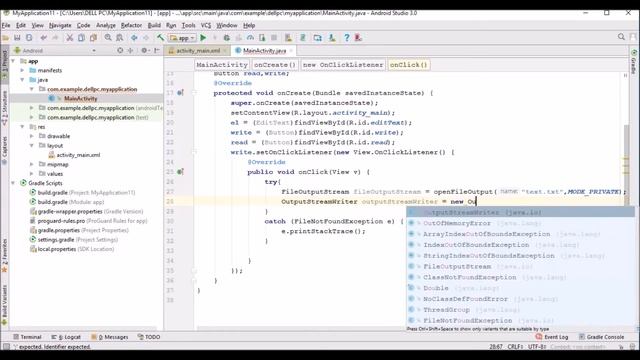Open the Build menu
The image size is (640, 360).
click(154, 25)
